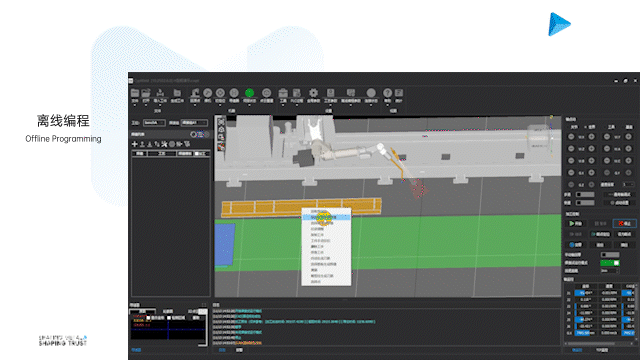Click the question mark help icon
The width and height of the screenshot is (640, 360).
[x=387, y=93]
